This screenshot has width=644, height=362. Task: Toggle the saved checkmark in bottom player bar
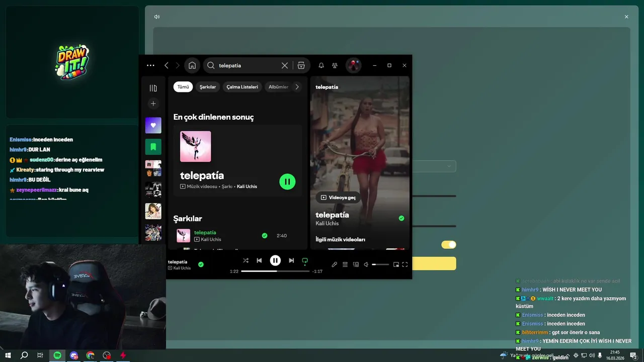(201, 264)
